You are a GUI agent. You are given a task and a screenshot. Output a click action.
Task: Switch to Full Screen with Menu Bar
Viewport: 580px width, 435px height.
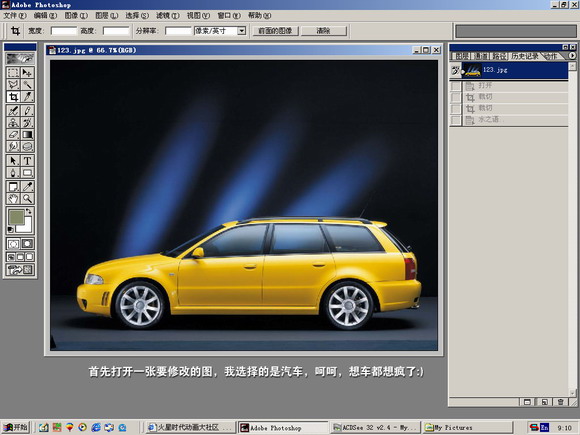pyautogui.click(x=20, y=257)
